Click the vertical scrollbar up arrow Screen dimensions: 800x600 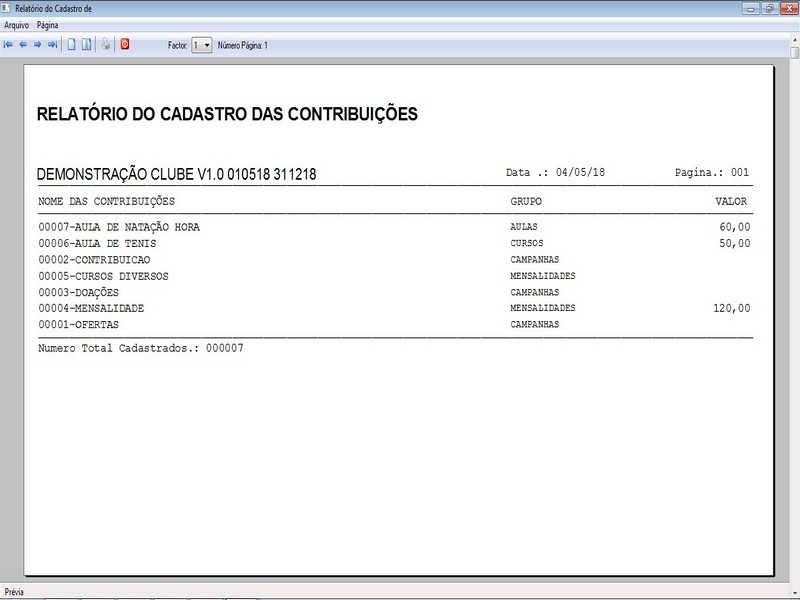coord(795,39)
